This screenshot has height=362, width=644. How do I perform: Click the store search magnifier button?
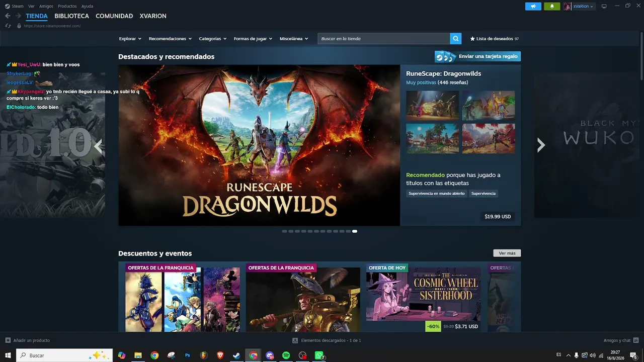pos(456,39)
